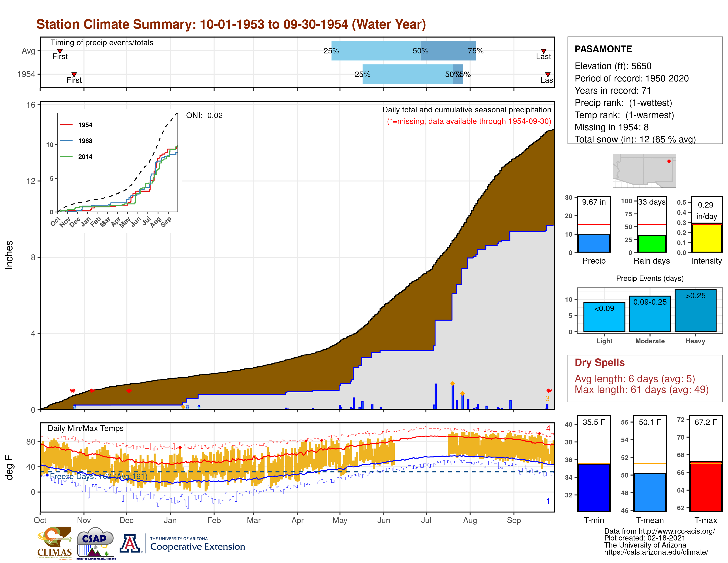728x563 pixels.
Task: Click the Dry Spells heading
Action: (599, 363)
